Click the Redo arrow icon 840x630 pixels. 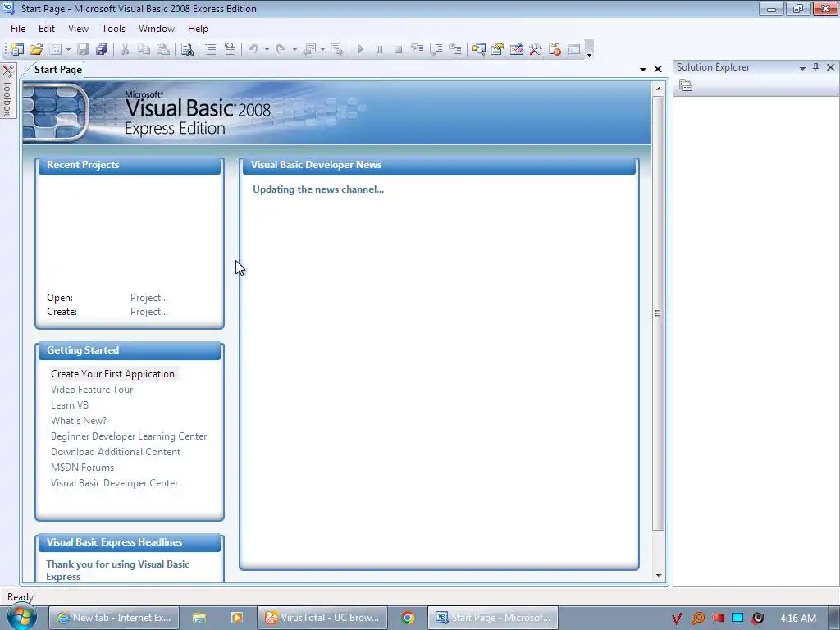[281, 49]
